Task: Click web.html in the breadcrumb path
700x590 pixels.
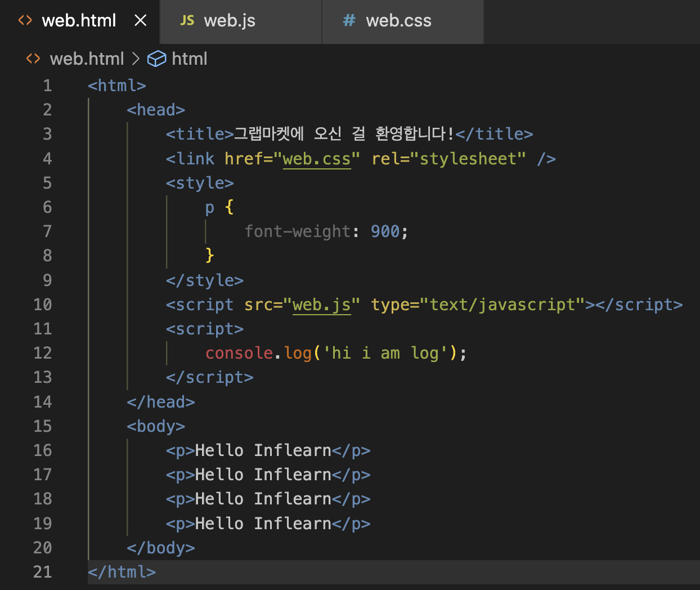Action: tap(87, 59)
